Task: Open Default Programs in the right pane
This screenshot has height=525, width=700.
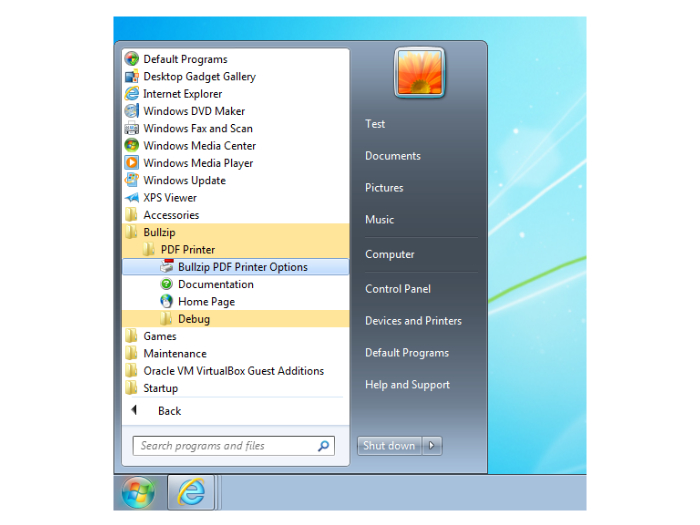Action: [x=407, y=353]
